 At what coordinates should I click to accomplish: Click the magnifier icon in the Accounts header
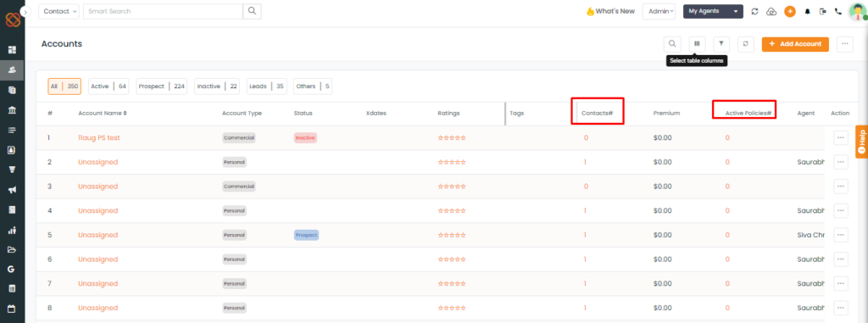(672, 44)
